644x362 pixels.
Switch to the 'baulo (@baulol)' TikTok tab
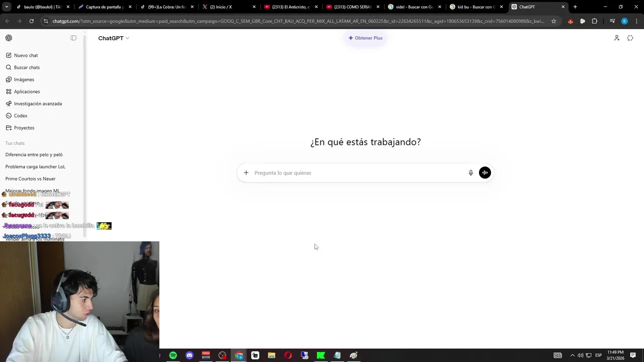pyautogui.click(x=41, y=7)
